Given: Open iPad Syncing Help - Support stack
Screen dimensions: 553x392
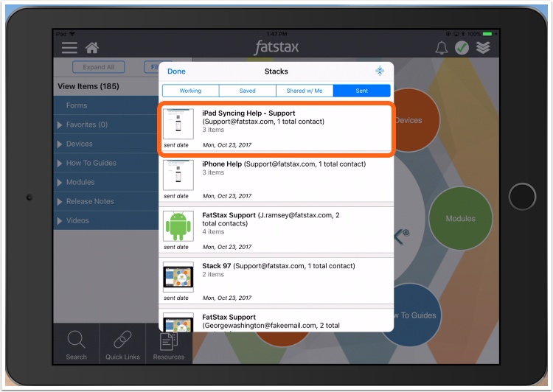Looking at the screenshot, I should tap(276, 129).
